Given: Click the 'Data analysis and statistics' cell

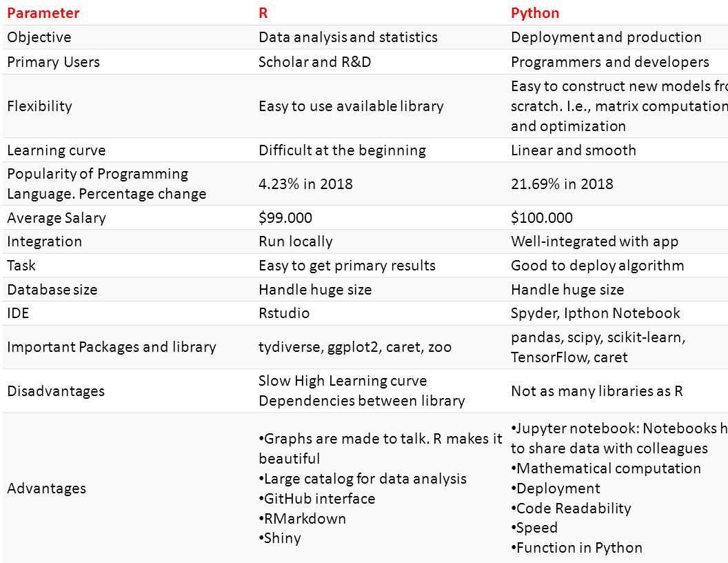Looking at the screenshot, I should click(x=347, y=37).
